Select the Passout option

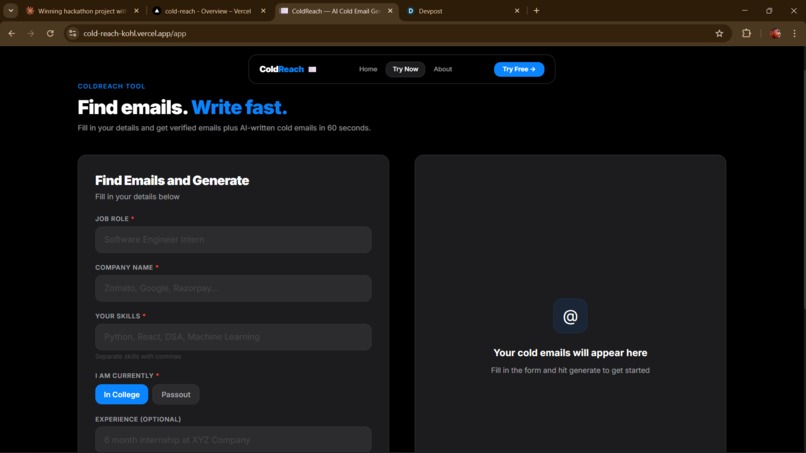176,394
